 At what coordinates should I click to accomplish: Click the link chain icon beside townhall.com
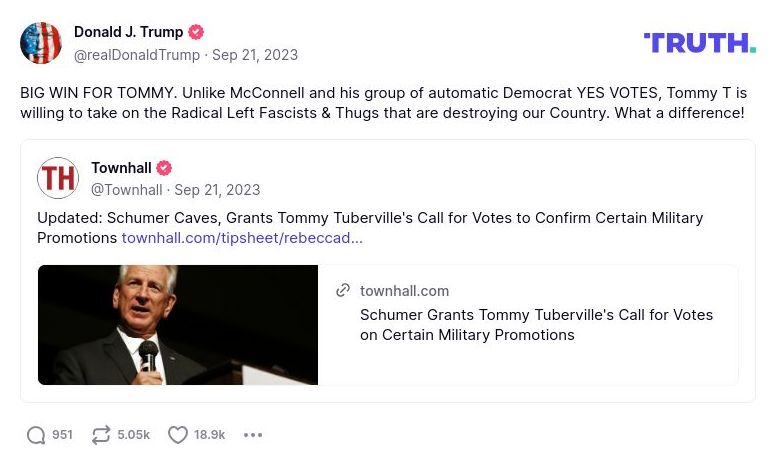click(343, 290)
